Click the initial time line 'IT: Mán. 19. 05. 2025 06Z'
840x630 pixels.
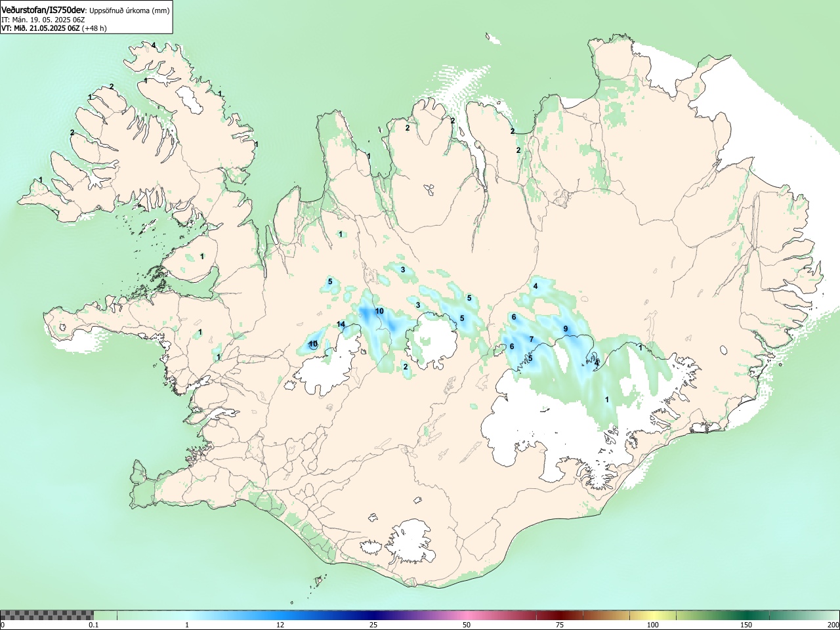[x=43, y=20]
